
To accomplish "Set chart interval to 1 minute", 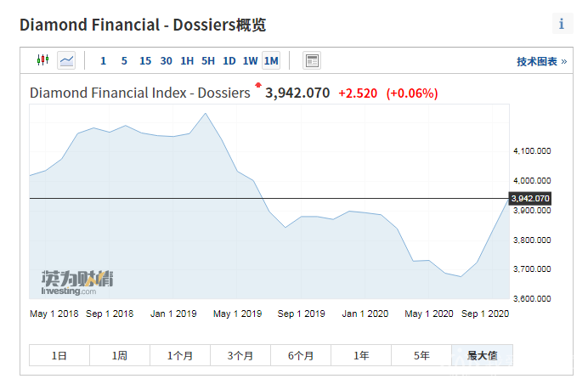I will point(104,60).
